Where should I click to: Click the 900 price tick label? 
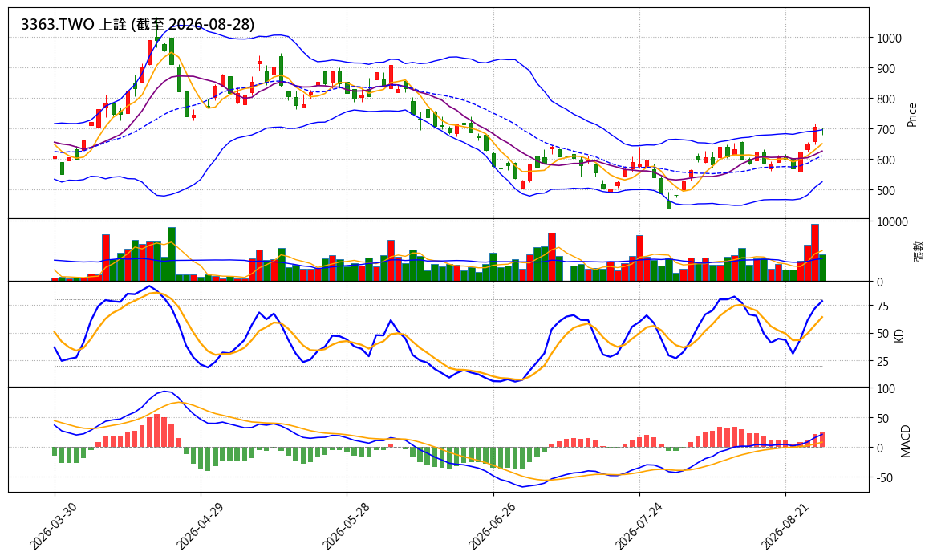(886, 69)
